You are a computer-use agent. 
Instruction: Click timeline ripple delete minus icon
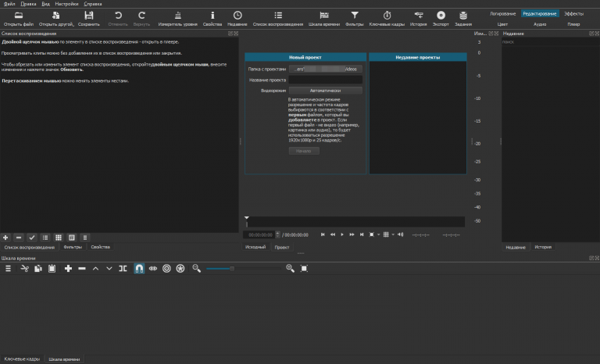coord(82,269)
